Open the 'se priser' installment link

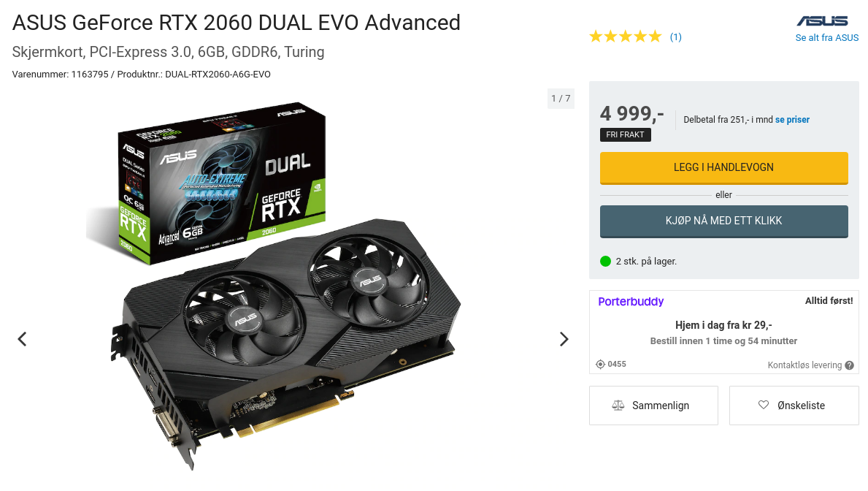click(x=792, y=120)
